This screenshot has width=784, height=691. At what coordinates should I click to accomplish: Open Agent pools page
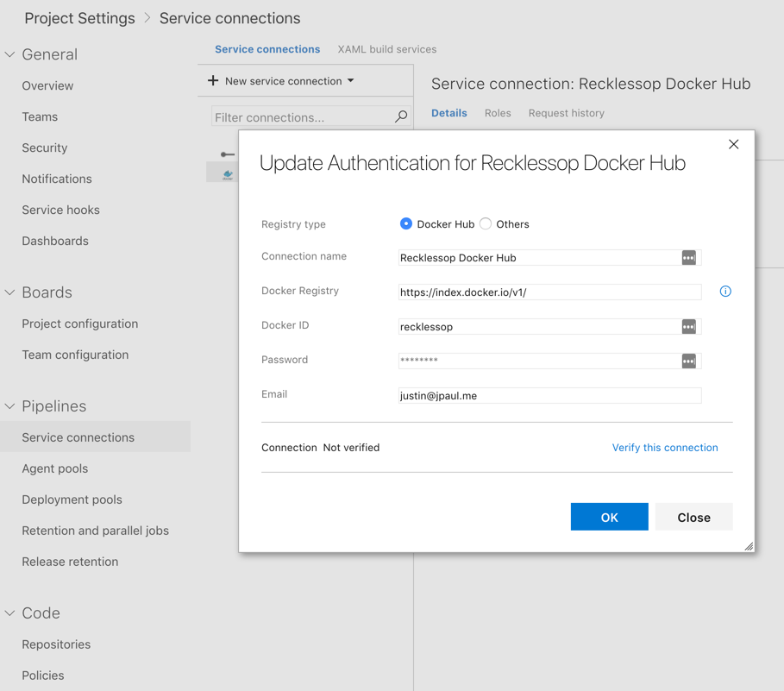coord(55,469)
